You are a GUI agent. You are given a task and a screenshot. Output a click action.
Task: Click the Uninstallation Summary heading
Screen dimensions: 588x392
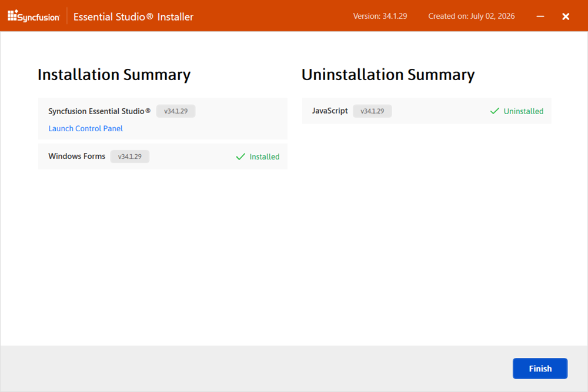[388, 75]
